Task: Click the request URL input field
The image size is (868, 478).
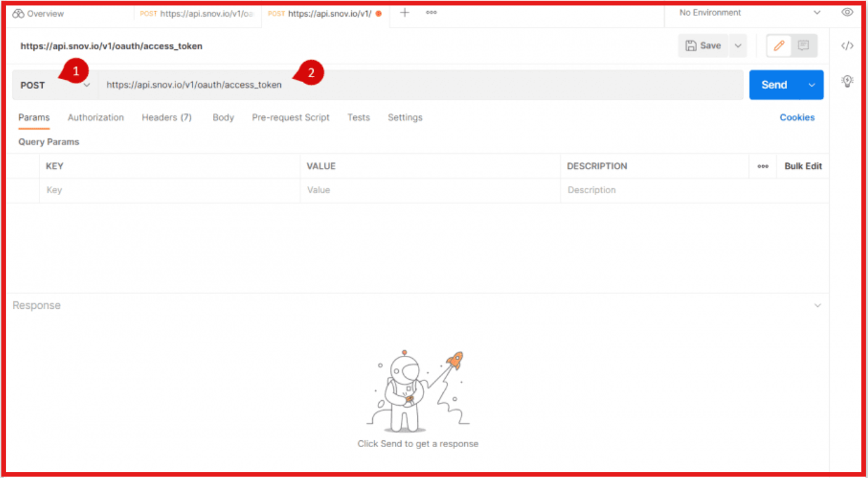Action: coord(421,85)
